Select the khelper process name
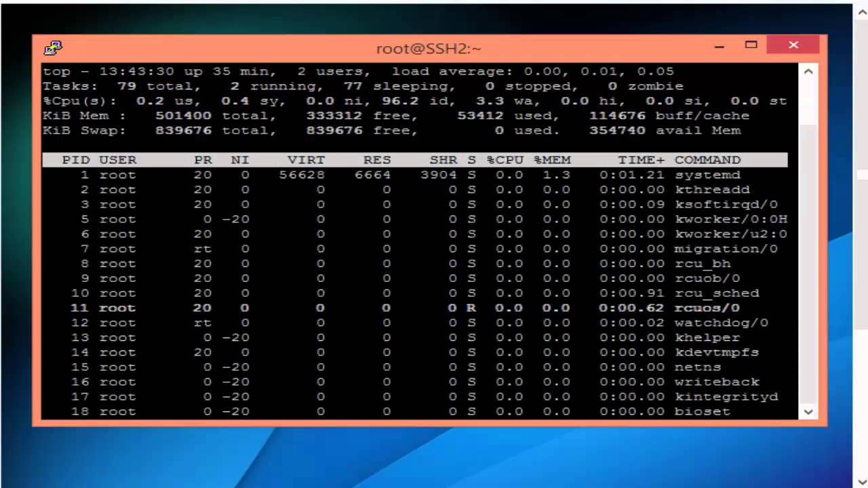The width and height of the screenshot is (868, 488). [707, 338]
